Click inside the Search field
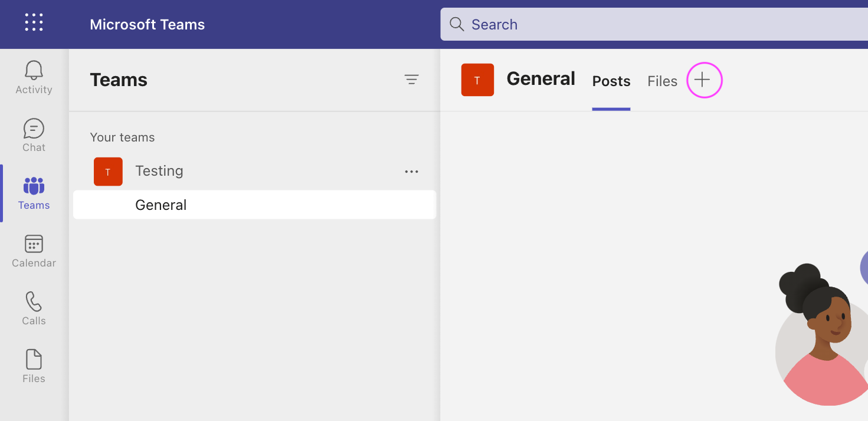The height and width of the screenshot is (421, 868). [x=590, y=24]
